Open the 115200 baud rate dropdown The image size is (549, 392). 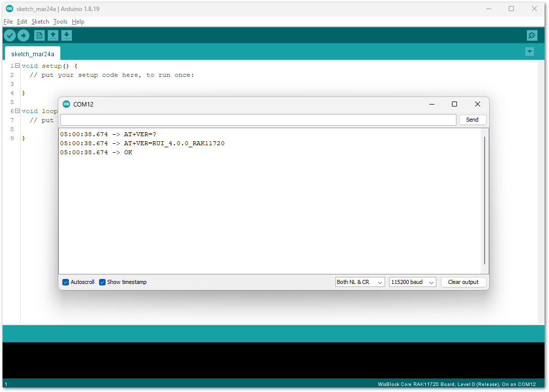[x=412, y=282]
